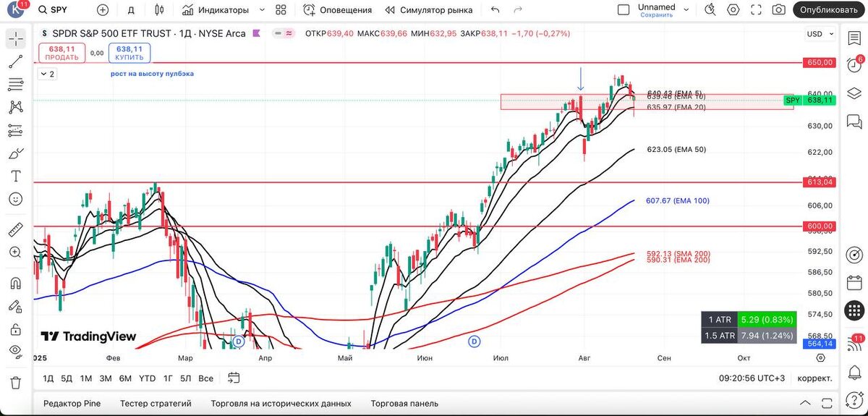868x416 pixels.
Task: Select the YTD date range
Action: 147,378
